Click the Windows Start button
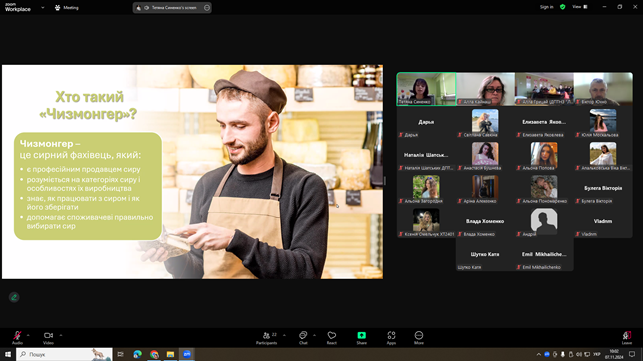This screenshot has width=643, height=361. tap(8, 354)
